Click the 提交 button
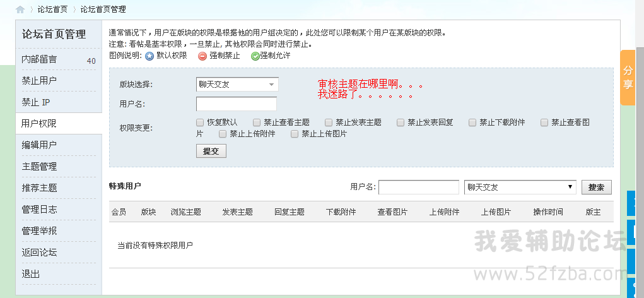The image size is (644, 298). tap(211, 151)
